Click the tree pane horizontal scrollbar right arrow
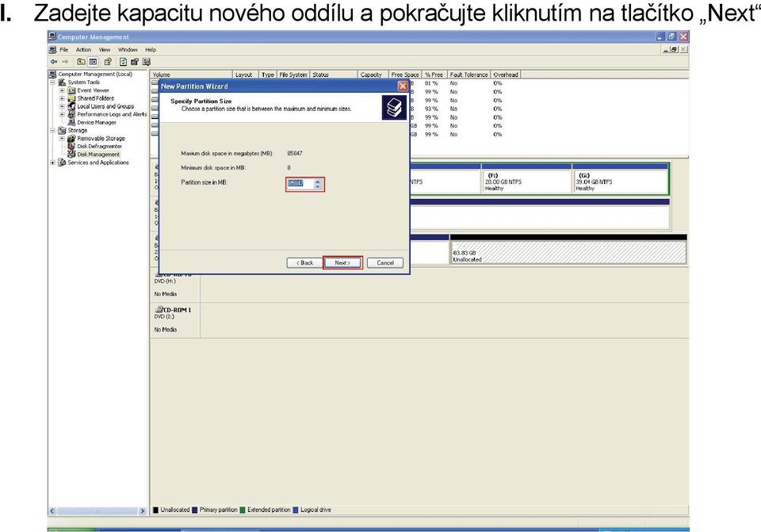The height and width of the screenshot is (532, 761). pyautogui.click(x=142, y=511)
